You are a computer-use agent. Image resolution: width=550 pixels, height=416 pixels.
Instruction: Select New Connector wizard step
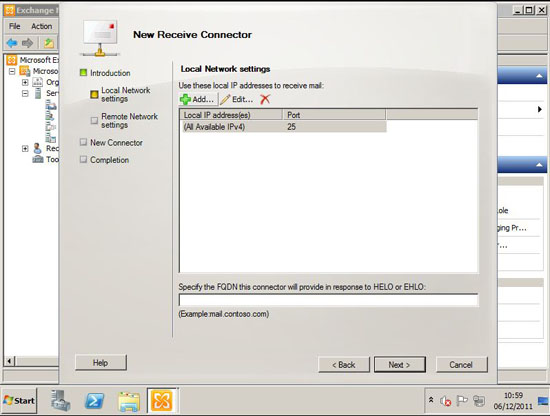coord(116,143)
